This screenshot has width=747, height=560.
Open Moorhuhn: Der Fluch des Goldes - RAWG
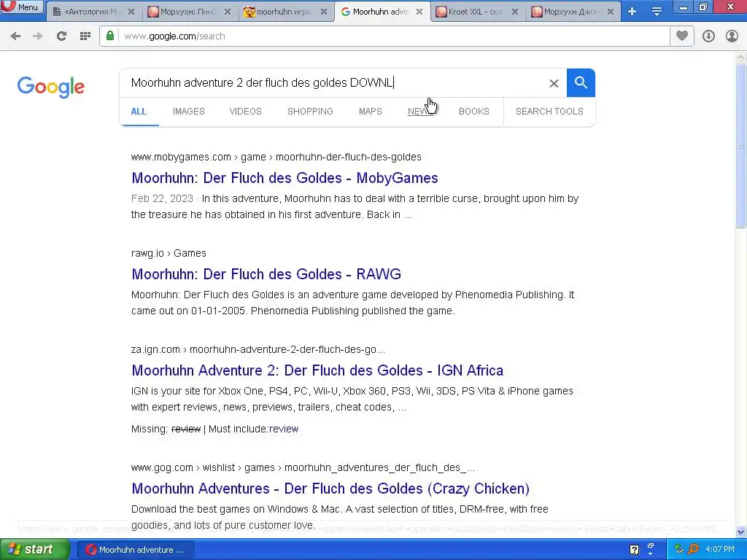[x=266, y=274]
